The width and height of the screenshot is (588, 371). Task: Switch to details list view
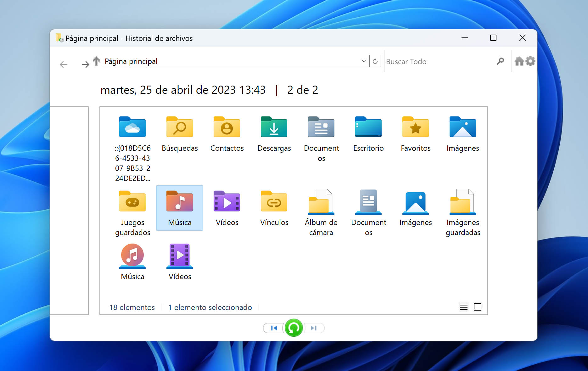pos(464,307)
